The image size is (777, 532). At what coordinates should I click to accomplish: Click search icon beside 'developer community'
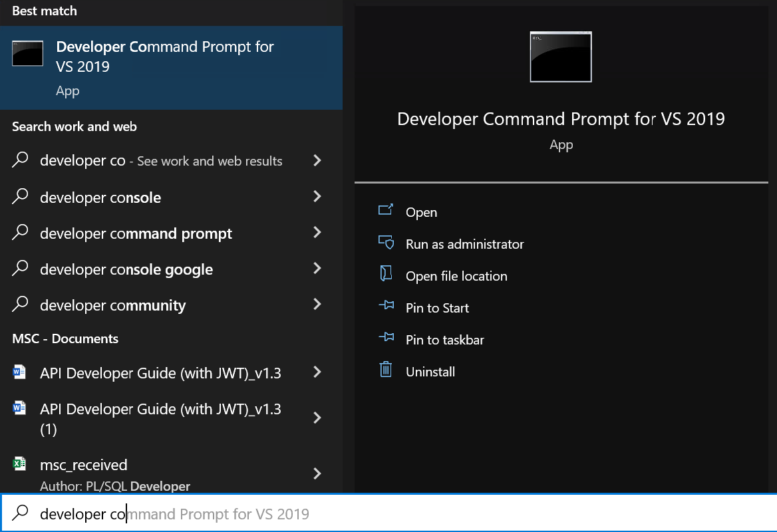point(21,304)
